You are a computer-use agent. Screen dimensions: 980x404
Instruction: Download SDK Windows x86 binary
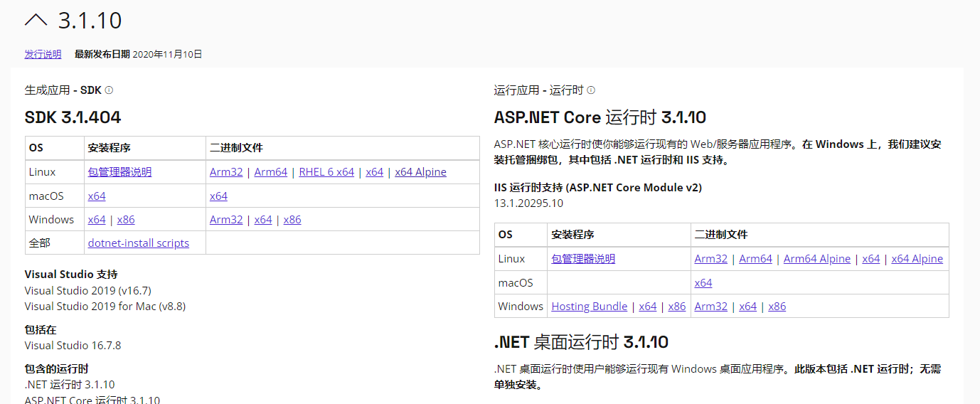[x=292, y=220]
